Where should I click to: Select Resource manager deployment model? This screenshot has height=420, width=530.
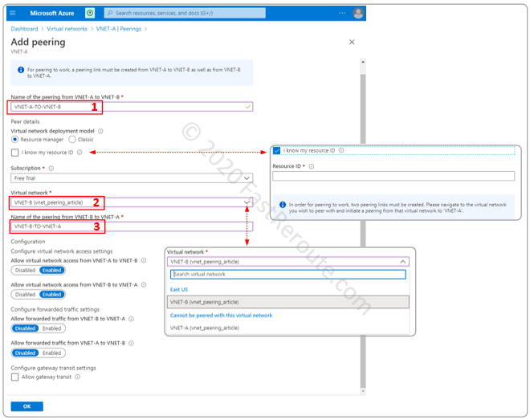point(15,139)
